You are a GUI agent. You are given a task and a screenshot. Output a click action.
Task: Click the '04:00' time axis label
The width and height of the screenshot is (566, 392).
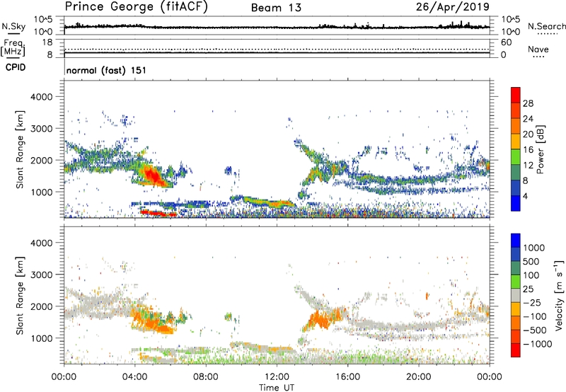[135, 377]
